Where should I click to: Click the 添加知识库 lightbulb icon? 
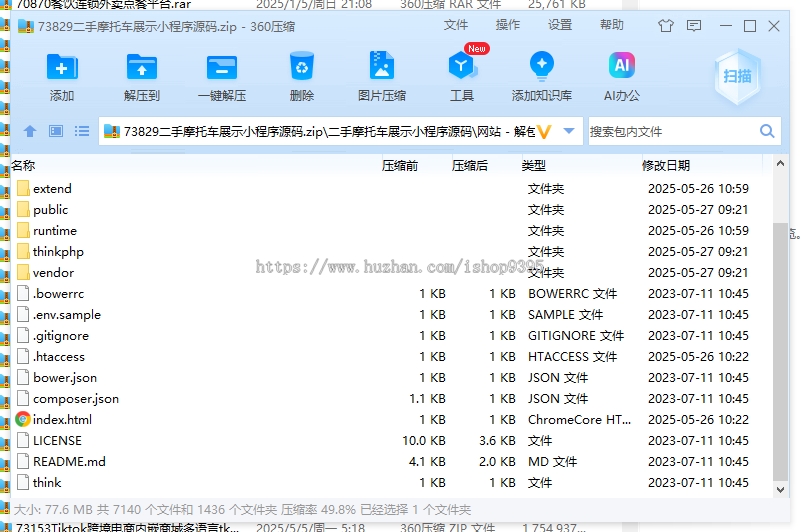[x=542, y=66]
